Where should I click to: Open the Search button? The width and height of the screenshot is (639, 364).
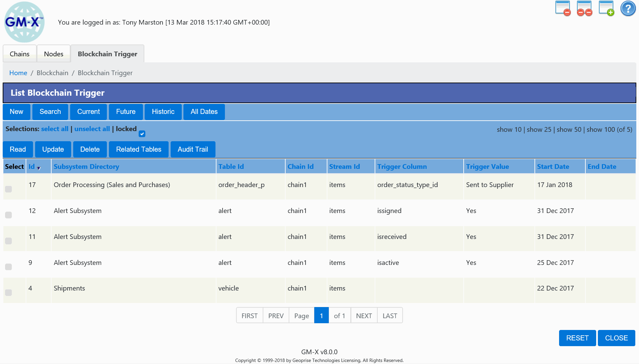[x=50, y=112]
